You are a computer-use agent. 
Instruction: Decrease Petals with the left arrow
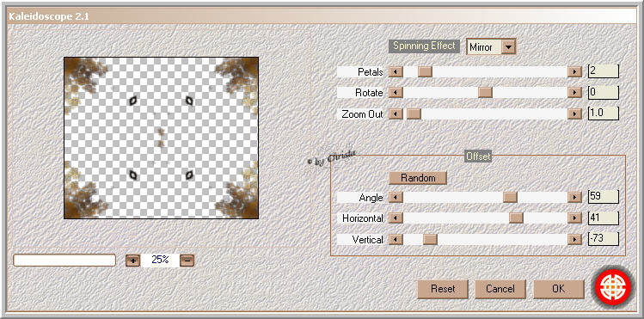pos(396,72)
